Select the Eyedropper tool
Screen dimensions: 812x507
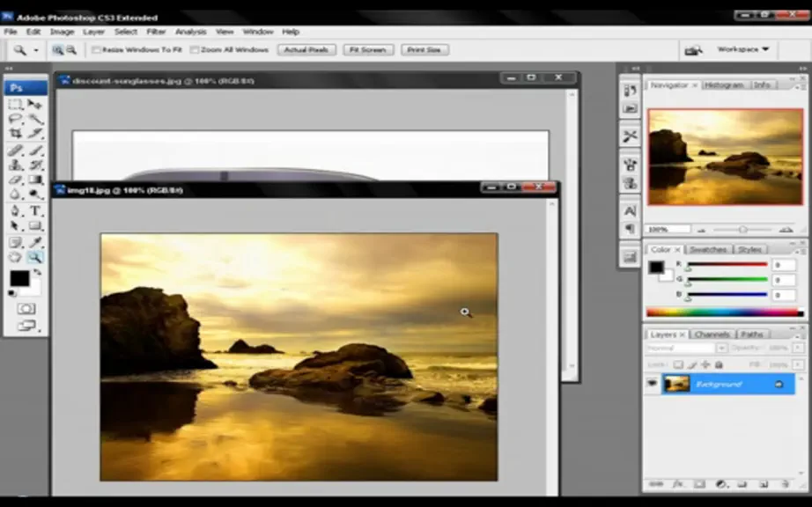(x=35, y=242)
